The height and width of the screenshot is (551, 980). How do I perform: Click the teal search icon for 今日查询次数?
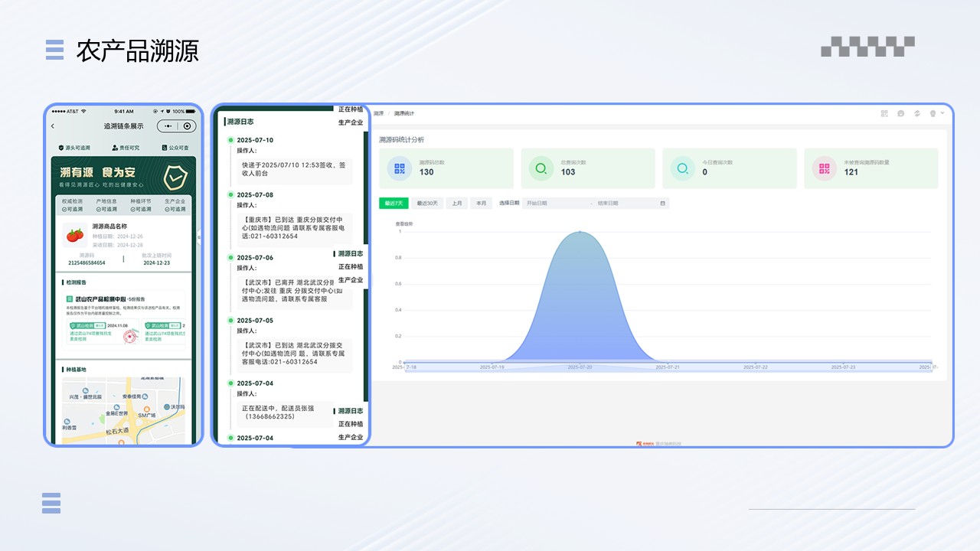(683, 168)
